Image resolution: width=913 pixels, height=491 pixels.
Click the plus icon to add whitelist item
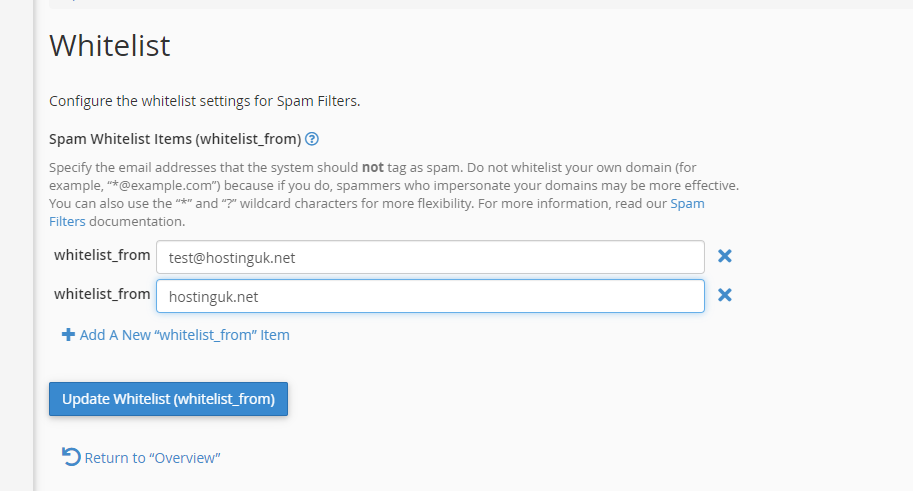click(x=68, y=335)
